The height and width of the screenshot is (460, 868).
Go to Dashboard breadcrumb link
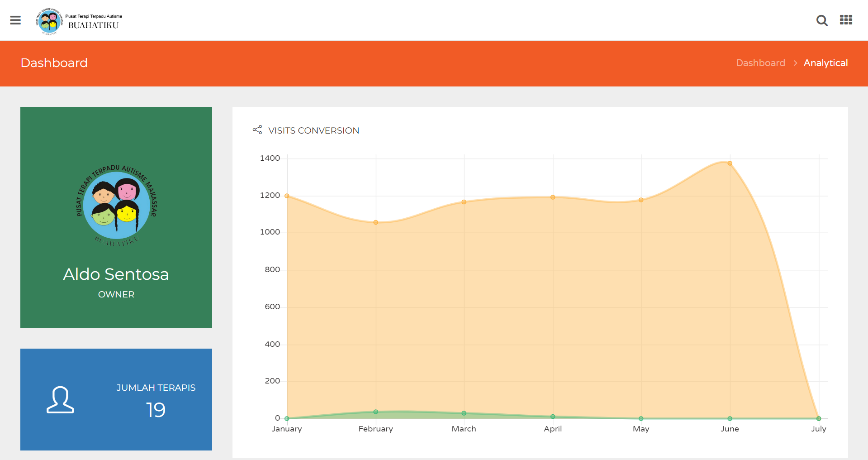coord(760,63)
